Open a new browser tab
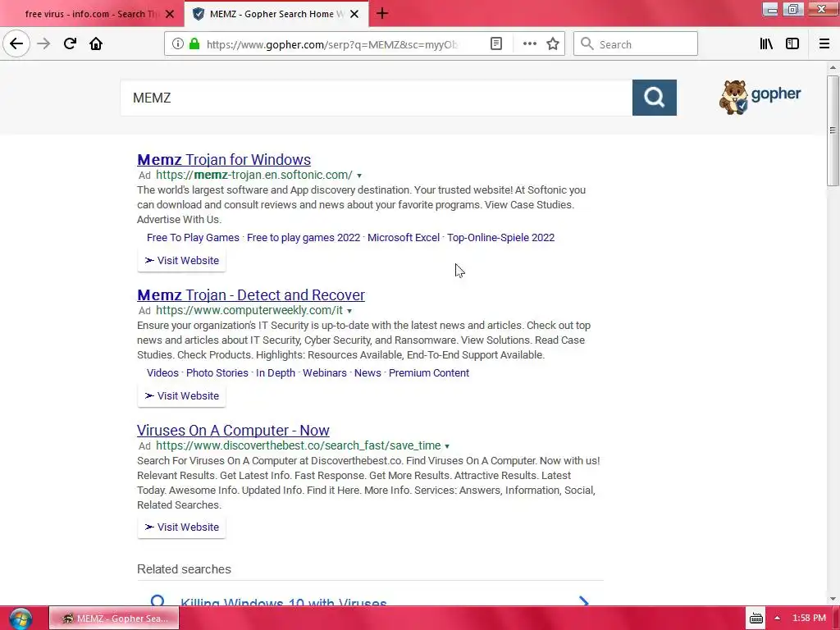 (x=382, y=13)
